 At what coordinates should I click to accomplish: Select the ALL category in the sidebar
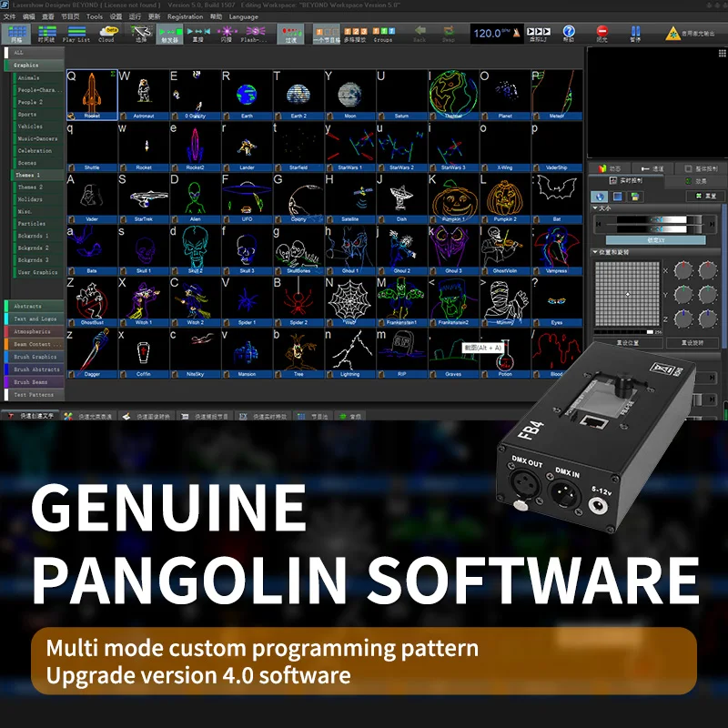pyautogui.click(x=34, y=53)
